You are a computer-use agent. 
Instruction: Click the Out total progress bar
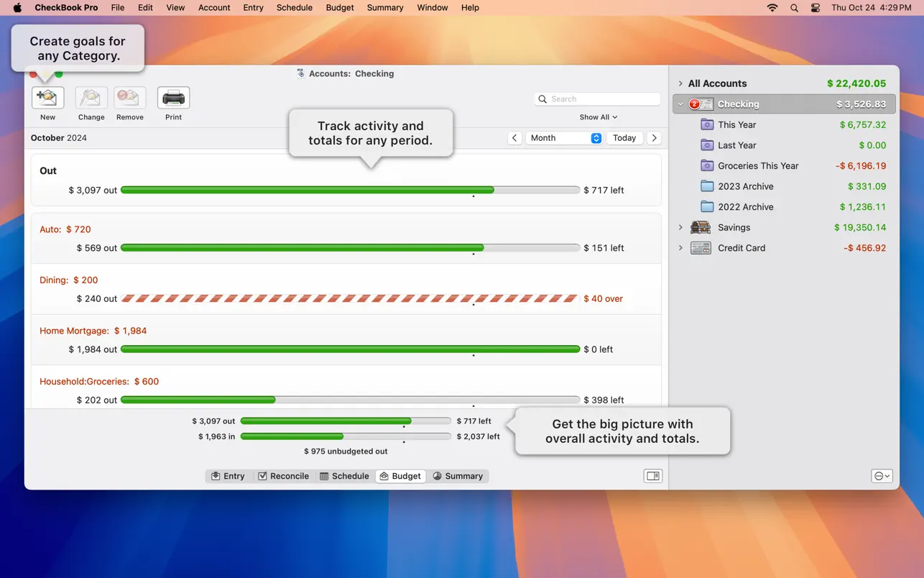pyautogui.click(x=351, y=191)
